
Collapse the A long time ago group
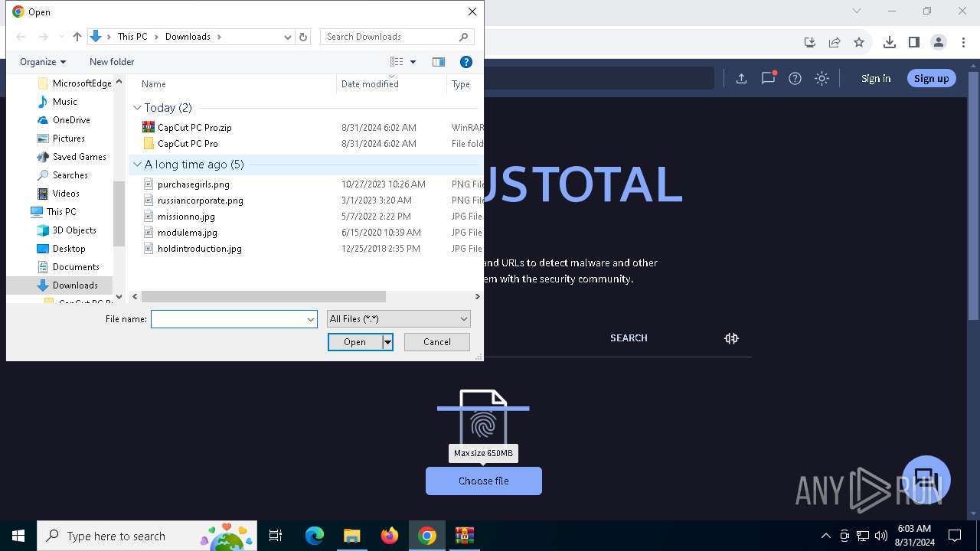[137, 165]
